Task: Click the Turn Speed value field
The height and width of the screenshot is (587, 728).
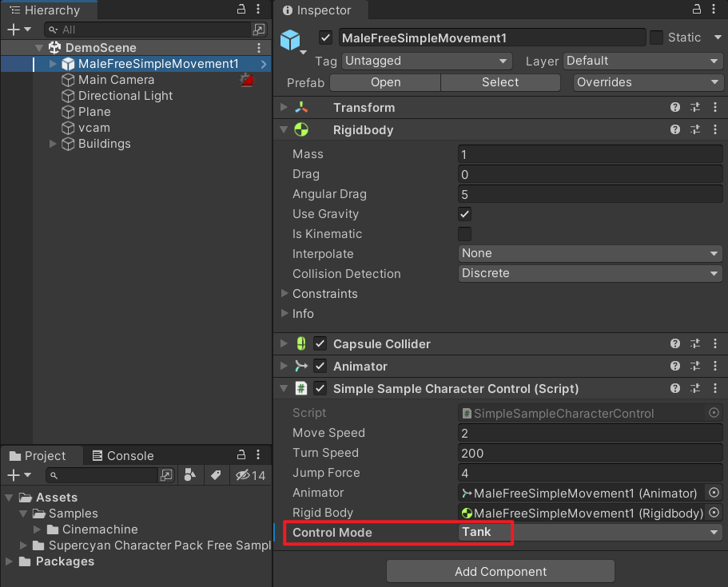Action: (590, 453)
